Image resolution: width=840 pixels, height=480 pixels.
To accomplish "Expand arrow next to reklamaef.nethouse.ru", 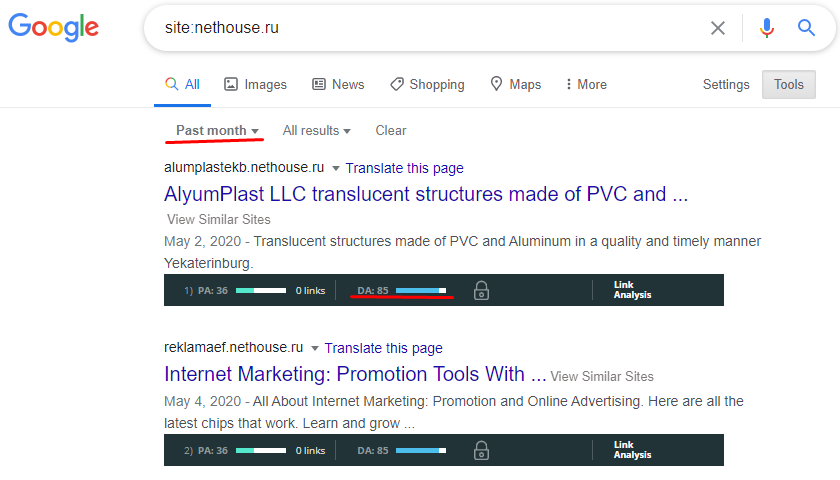I will [x=315, y=348].
